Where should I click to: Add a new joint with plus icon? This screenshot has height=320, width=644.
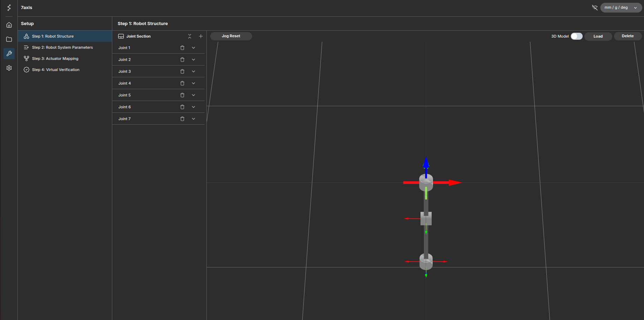tap(201, 36)
